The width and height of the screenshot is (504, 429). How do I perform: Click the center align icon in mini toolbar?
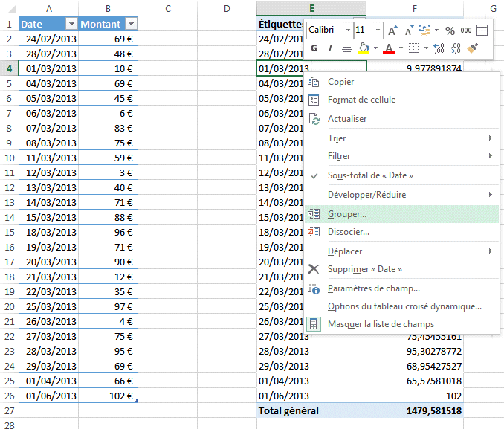(346, 48)
